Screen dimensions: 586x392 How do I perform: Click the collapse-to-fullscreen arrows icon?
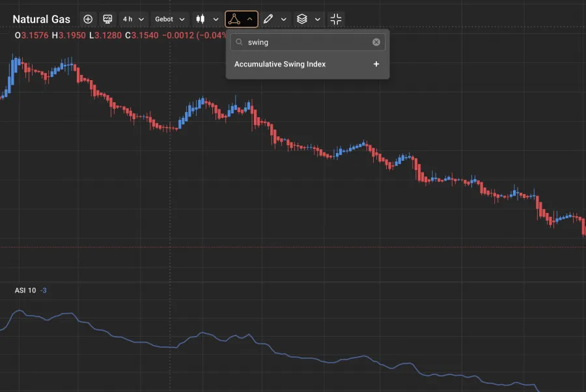(x=336, y=19)
